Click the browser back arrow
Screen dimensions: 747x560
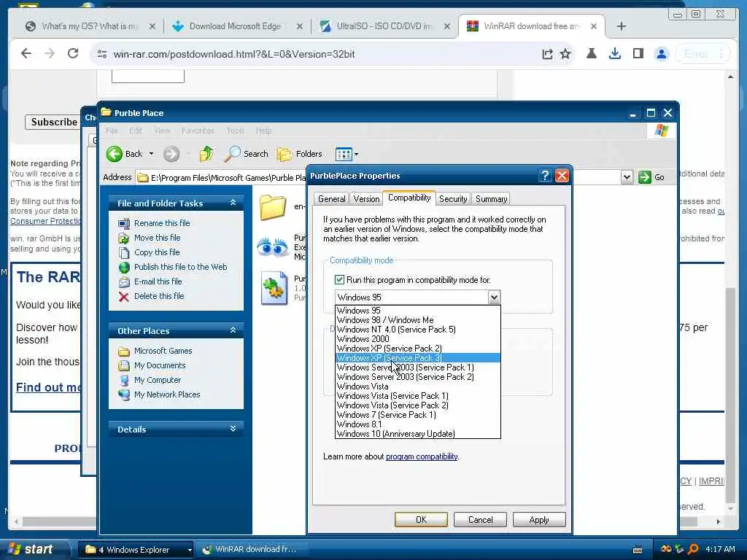click(x=26, y=54)
